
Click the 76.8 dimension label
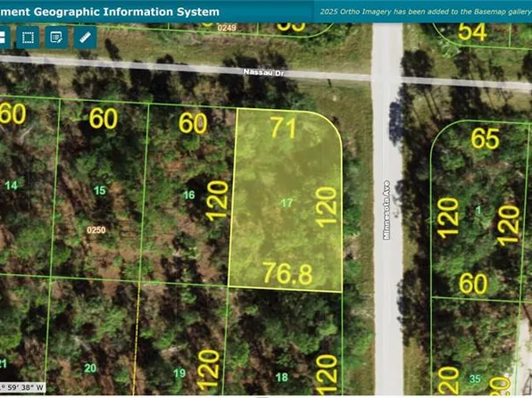[287, 273]
